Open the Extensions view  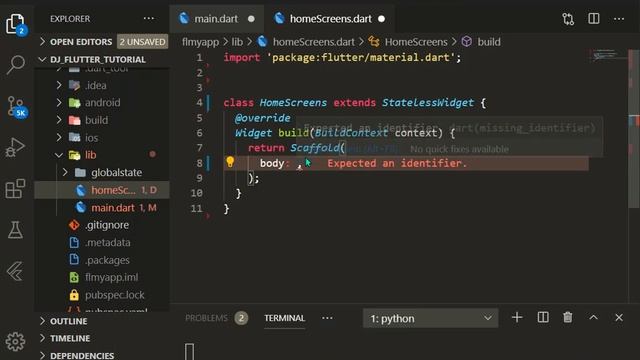(x=16, y=188)
